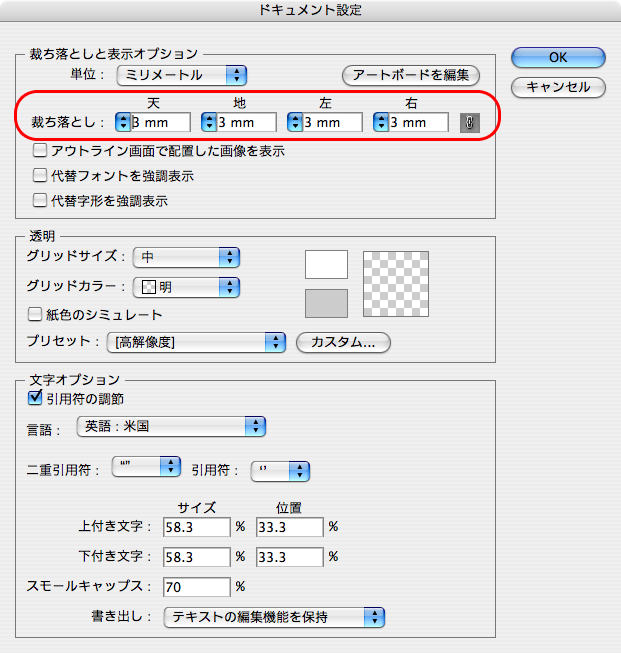
Task: Click the 天 bleed stepper arrows
Action: point(123,122)
